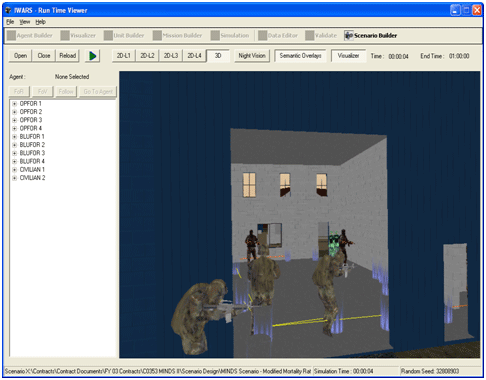Screen dimensions: 486x380
Task: Open the Simulation module icon
Action: (215, 35)
